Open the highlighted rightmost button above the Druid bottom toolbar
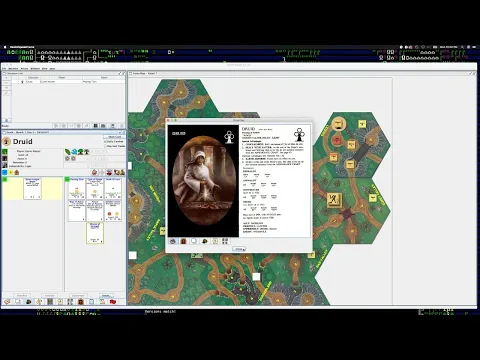Image resolution: width=480 pixels, height=360 pixels. (106, 295)
